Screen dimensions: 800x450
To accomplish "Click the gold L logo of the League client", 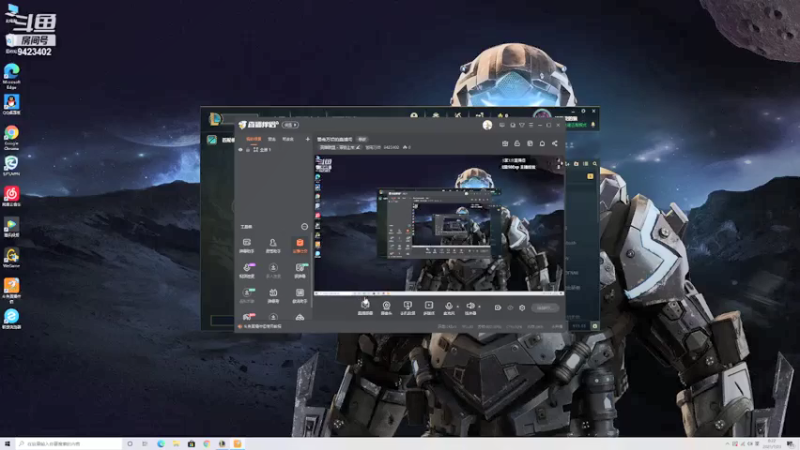I will click(215, 119).
